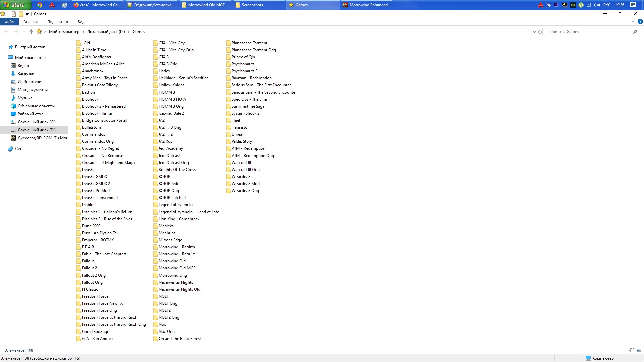Open the Файл menu tab

click(x=9, y=22)
